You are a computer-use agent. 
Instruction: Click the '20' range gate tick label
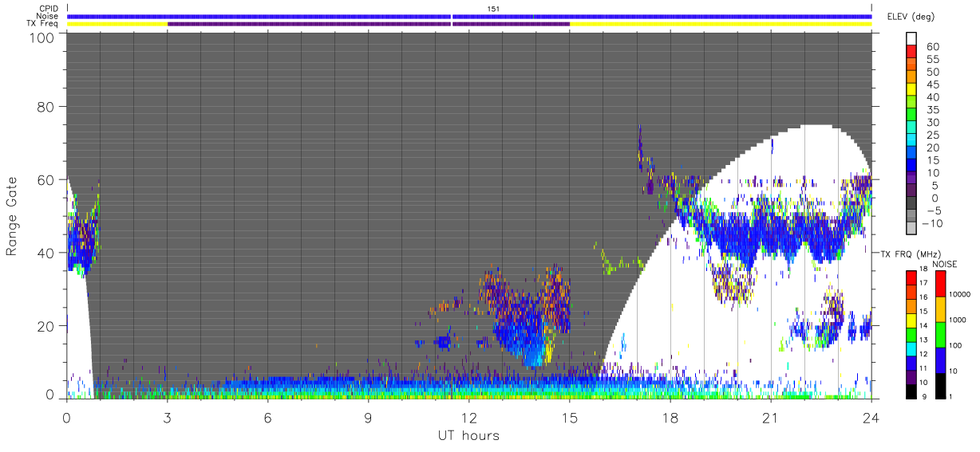tap(45, 326)
